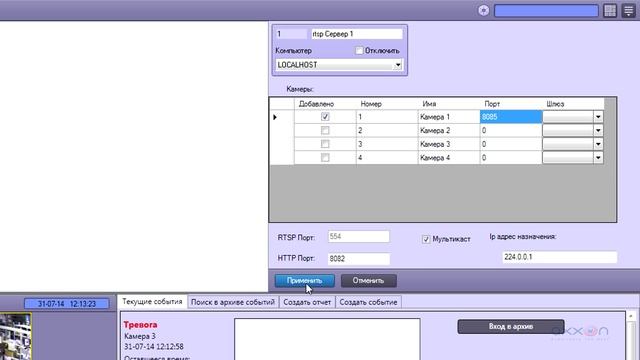640x360 pixels.
Task: Click the Номер column header
Action: pyautogui.click(x=387, y=104)
